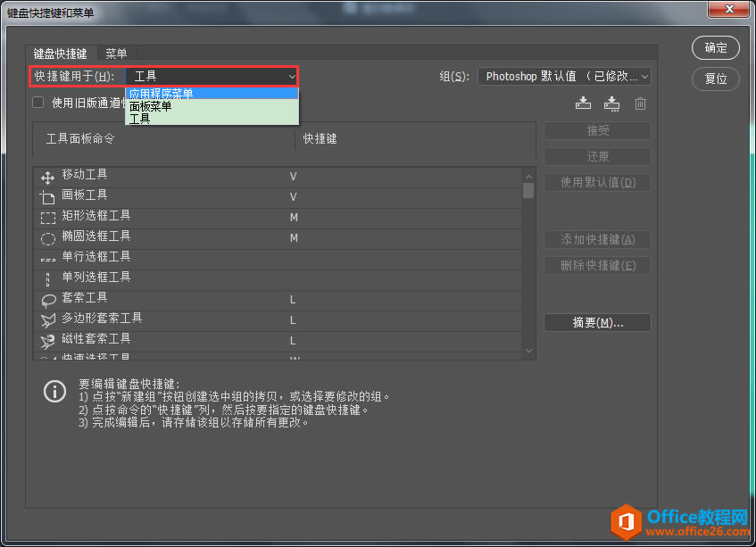Click the Artboard tool icon
Screen dimensions: 756x547
(x=47, y=197)
